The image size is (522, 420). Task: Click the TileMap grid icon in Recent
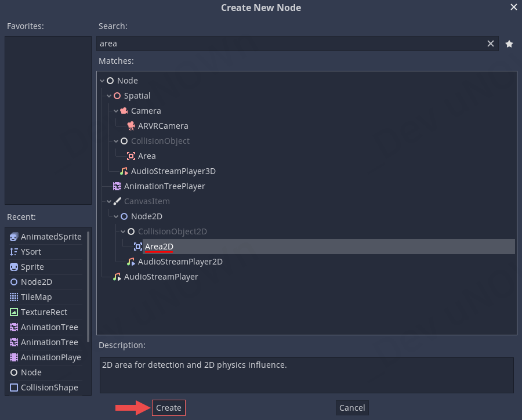click(x=14, y=297)
